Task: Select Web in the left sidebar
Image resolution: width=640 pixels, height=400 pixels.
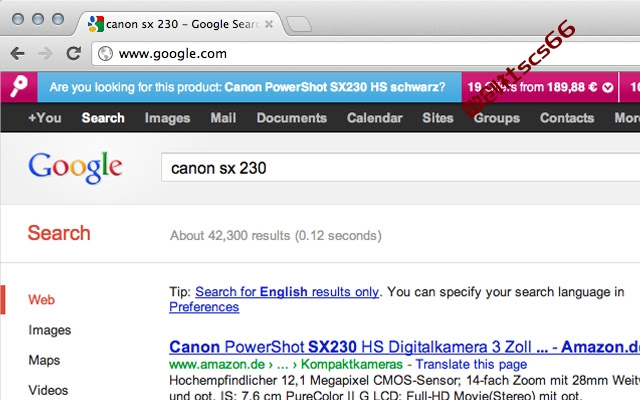Action: [x=41, y=300]
